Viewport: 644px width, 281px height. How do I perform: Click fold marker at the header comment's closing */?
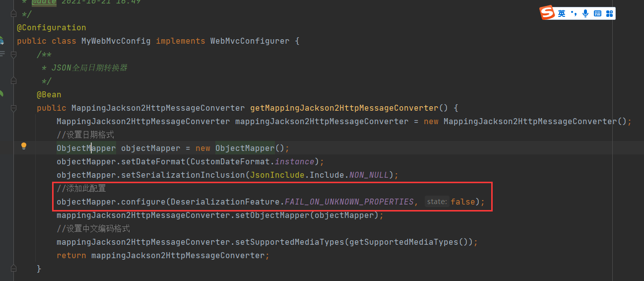(14, 14)
